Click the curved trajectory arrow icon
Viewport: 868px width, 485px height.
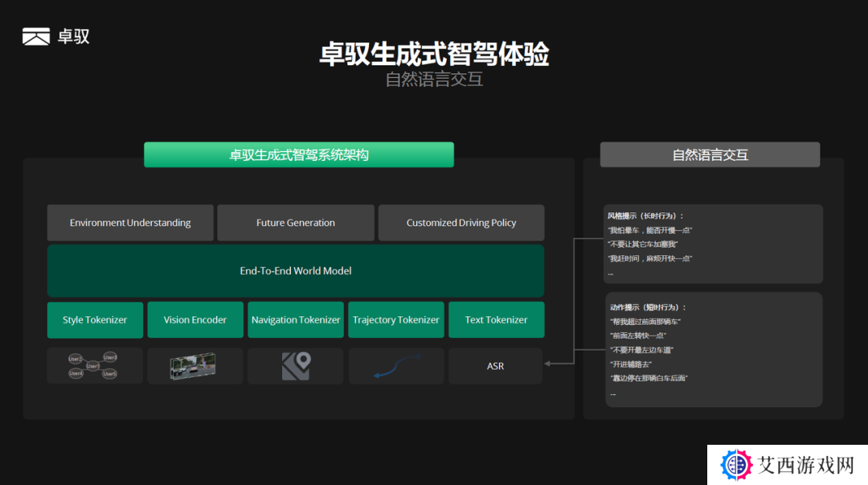[x=396, y=366]
